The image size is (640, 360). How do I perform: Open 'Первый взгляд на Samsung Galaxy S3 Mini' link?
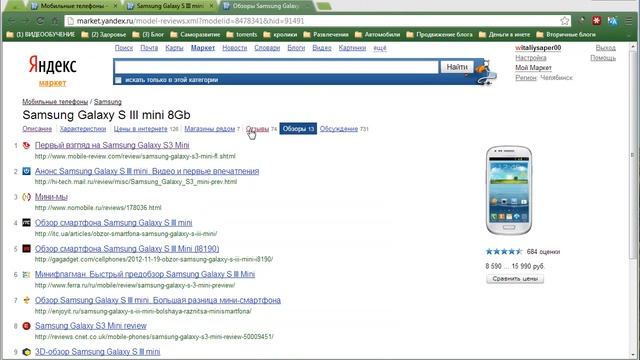tap(112, 145)
